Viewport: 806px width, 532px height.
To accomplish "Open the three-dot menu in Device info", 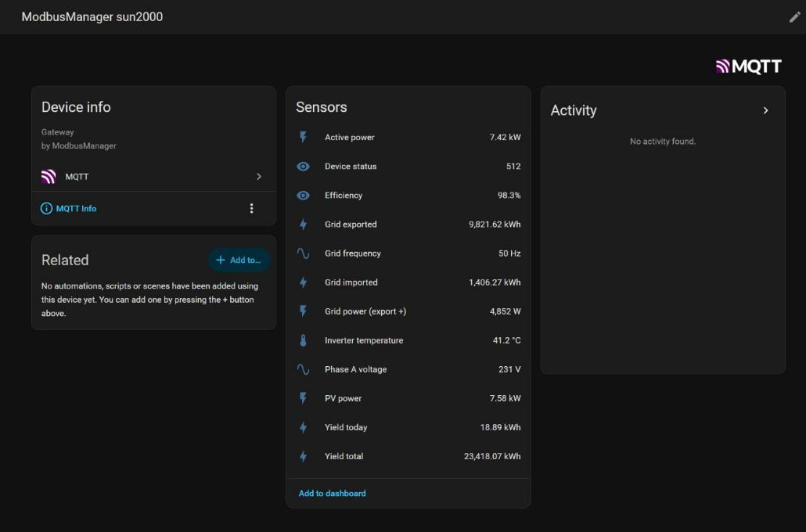I will point(251,208).
